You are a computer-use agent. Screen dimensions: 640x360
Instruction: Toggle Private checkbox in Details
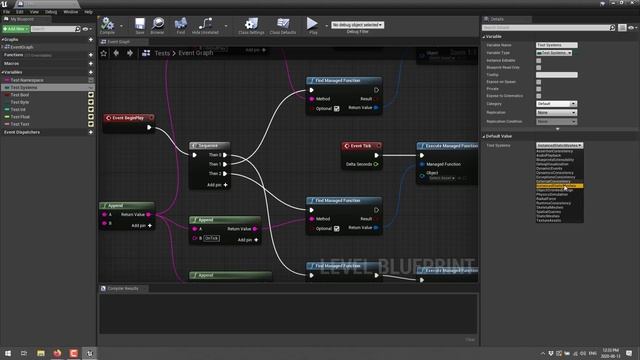click(538, 89)
